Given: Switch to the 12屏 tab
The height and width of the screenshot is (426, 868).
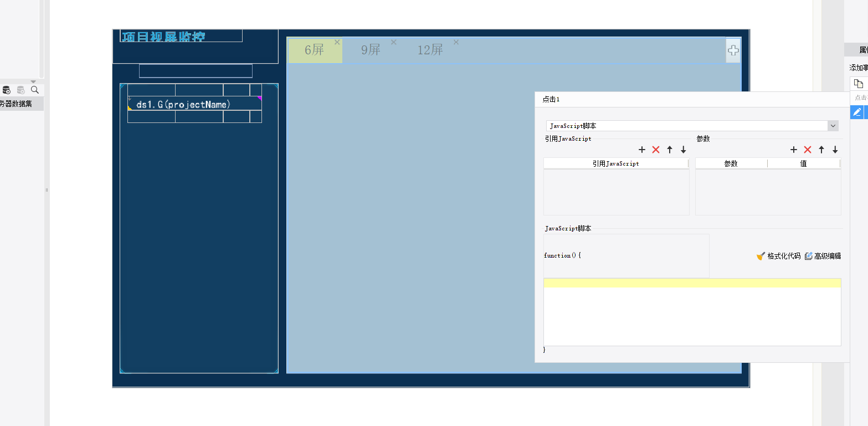Looking at the screenshot, I should point(430,50).
